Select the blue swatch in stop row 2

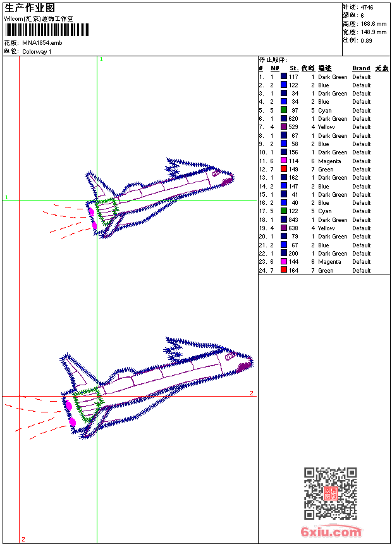pos(284,85)
